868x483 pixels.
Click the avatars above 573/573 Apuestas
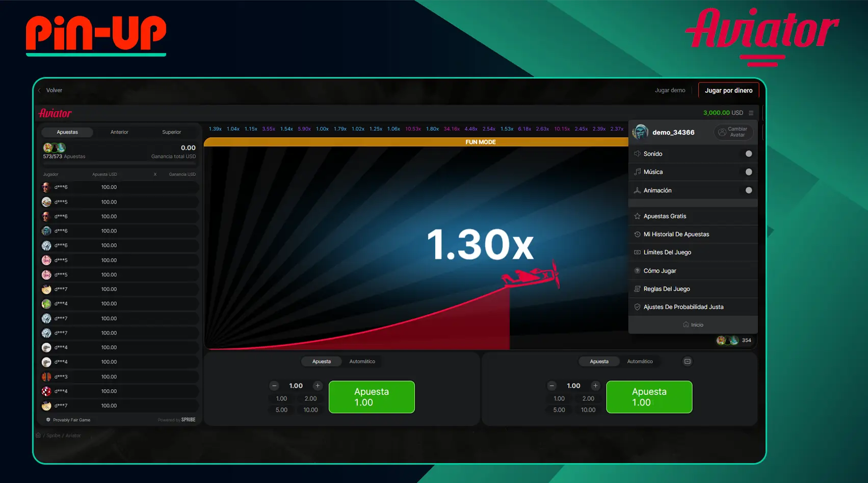[x=54, y=147]
